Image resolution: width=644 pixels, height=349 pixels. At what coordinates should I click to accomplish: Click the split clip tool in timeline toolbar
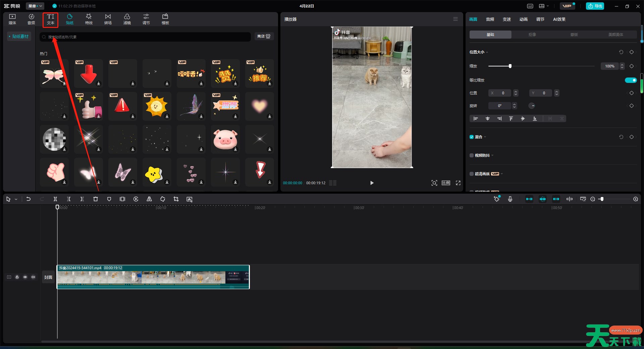click(x=55, y=199)
